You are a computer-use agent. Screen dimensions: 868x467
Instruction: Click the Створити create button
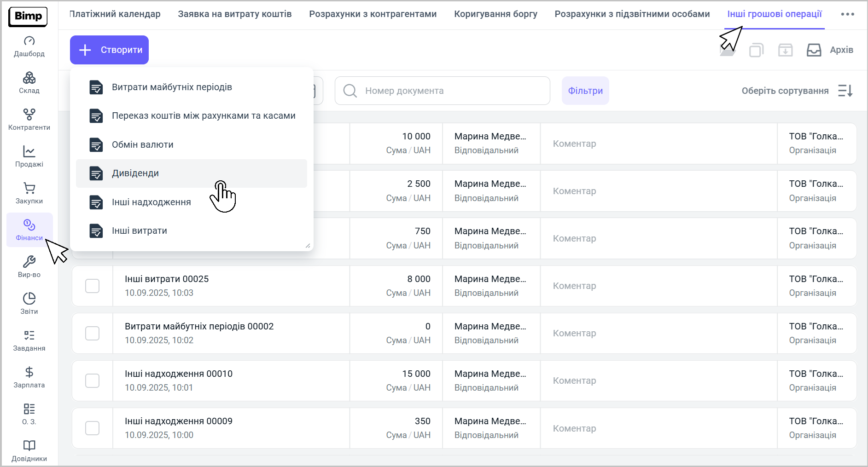coord(109,50)
